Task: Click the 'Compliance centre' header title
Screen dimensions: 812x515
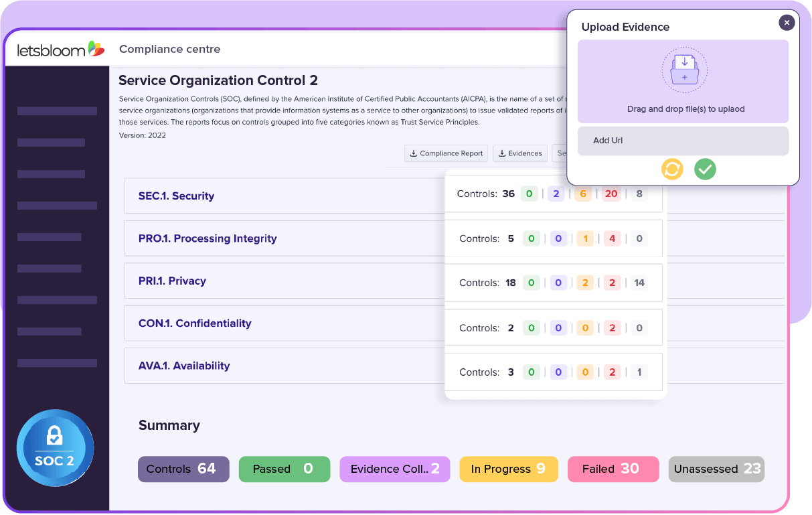Action: (x=169, y=49)
